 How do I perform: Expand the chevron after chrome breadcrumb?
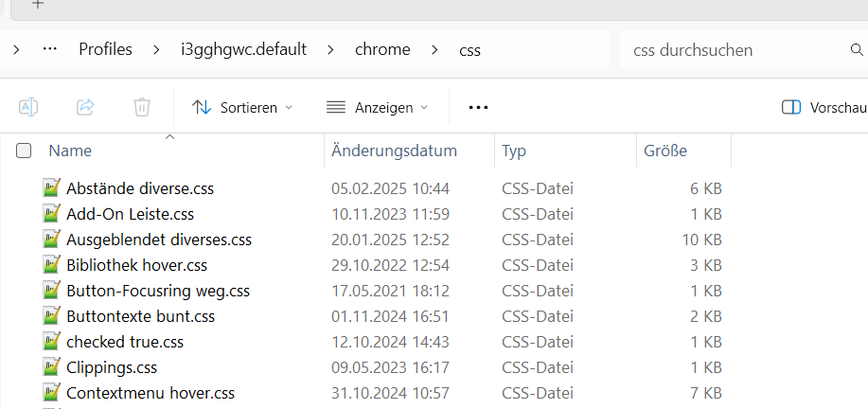pyautogui.click(x=434, y=49)
